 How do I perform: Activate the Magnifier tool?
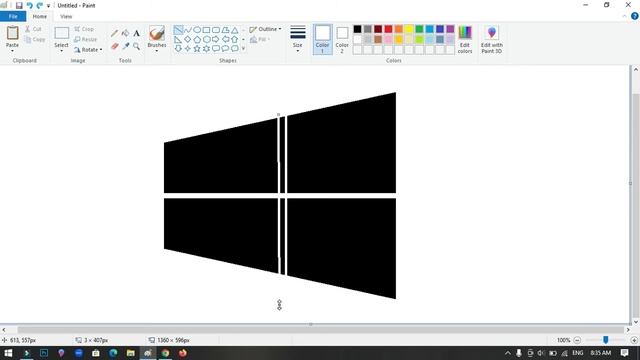tap(136, 46)
